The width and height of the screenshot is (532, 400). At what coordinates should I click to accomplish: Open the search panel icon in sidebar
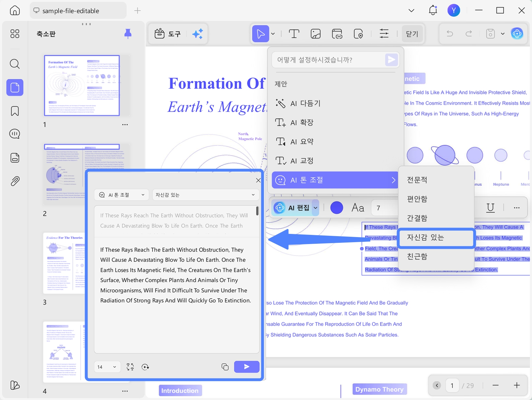click(15, 64)
